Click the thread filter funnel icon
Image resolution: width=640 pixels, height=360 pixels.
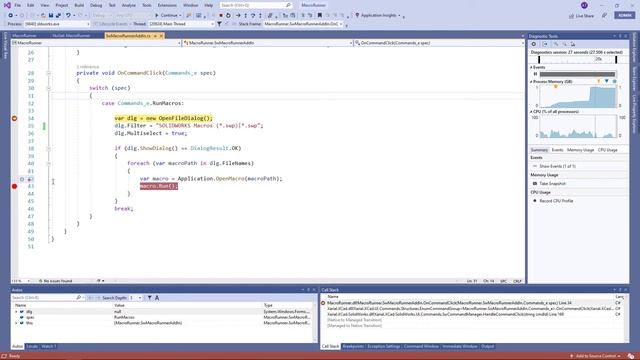coord(219,24)
